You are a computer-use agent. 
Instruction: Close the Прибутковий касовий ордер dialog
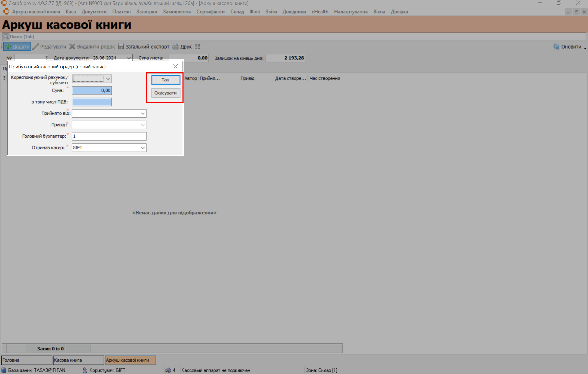(x=175, y=66)
